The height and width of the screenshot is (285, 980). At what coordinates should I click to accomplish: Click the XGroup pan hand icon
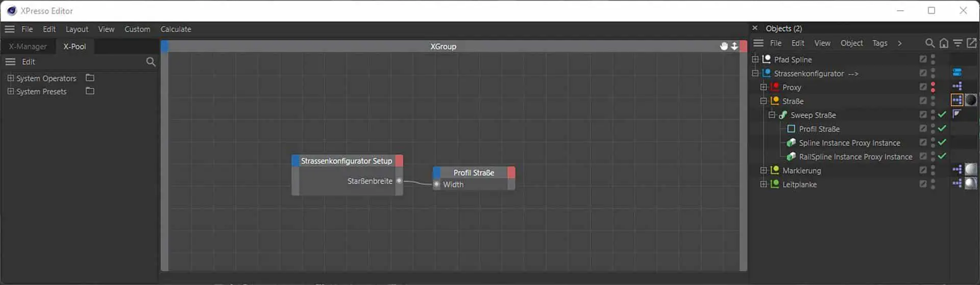pyautogui.click(x=723, y=46)
